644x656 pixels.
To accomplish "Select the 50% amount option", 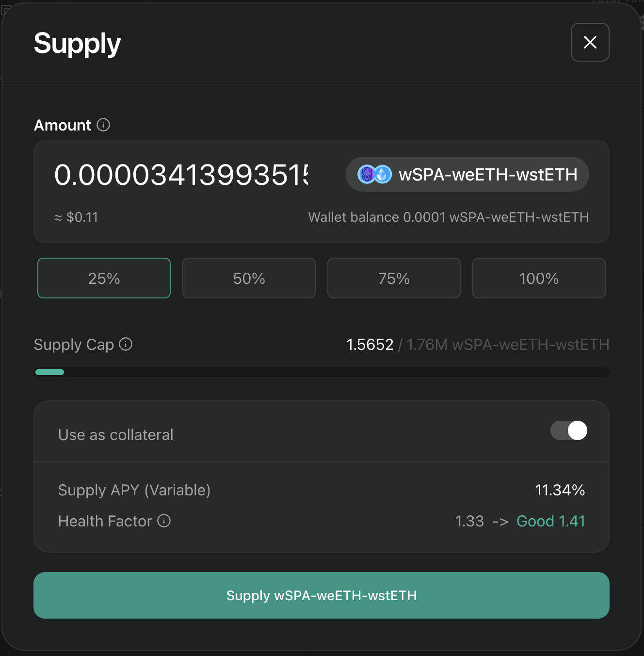I will (x=249, y=279).
